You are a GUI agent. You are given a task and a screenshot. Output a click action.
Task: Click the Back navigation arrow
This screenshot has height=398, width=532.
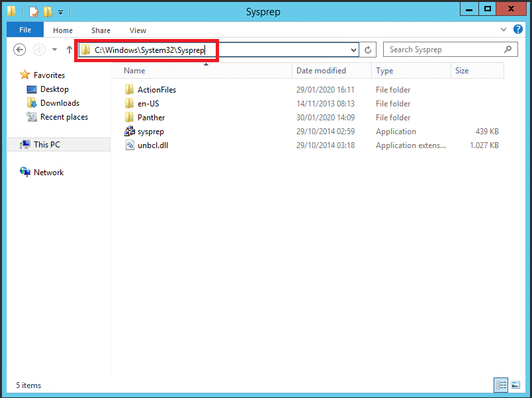coord(19,50)
